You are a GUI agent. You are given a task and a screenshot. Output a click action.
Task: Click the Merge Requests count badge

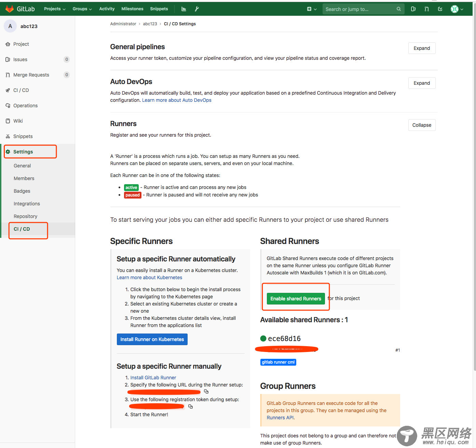(x=67, y=75)
